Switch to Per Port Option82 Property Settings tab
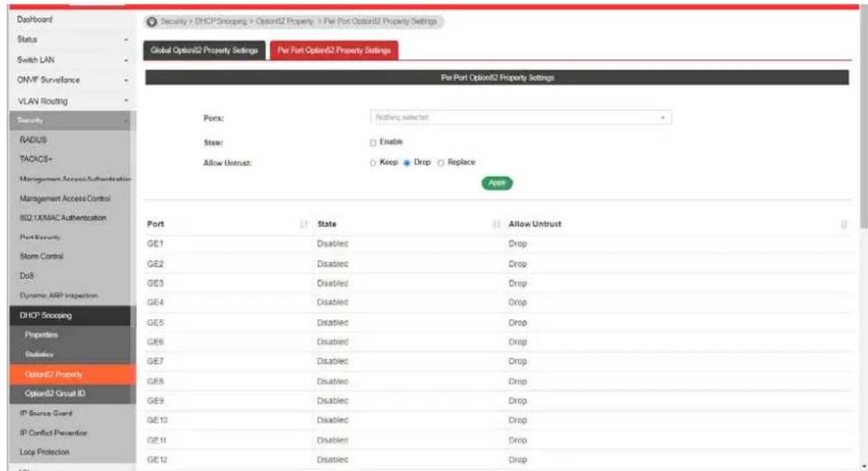 pyautogui.click(x=334, y=50)
